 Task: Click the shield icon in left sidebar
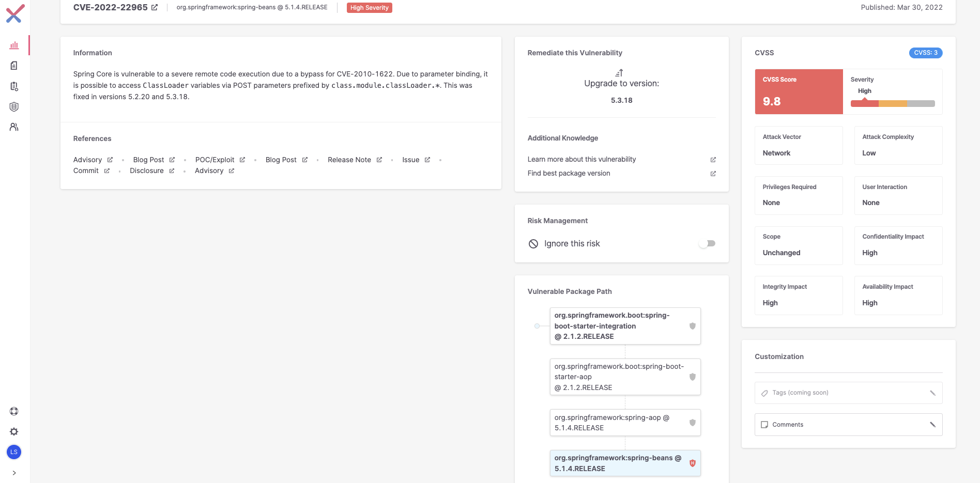click(x=14, y=107)
